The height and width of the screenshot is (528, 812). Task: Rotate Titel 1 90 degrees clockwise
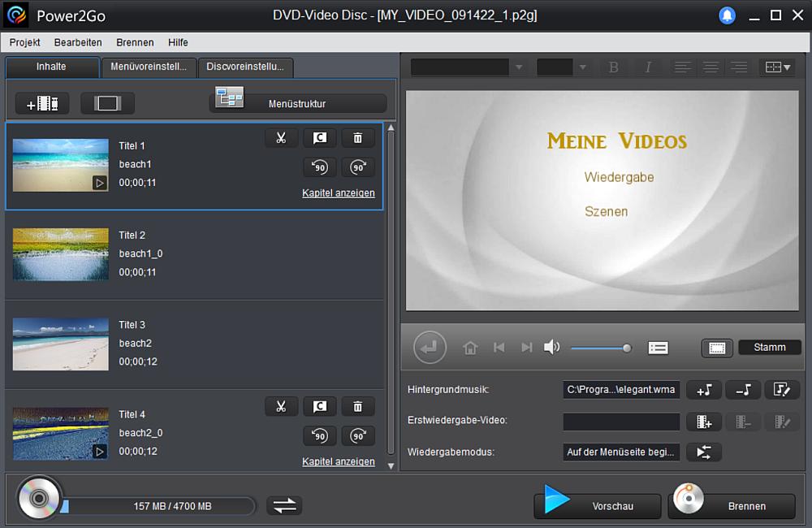pos(358,167)
